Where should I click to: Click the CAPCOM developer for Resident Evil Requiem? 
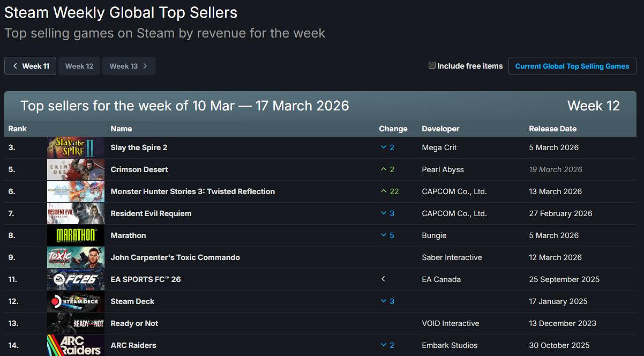454,213
